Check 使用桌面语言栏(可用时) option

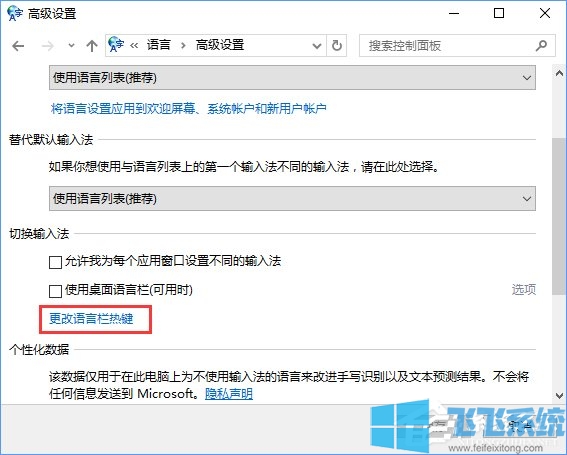55,291
